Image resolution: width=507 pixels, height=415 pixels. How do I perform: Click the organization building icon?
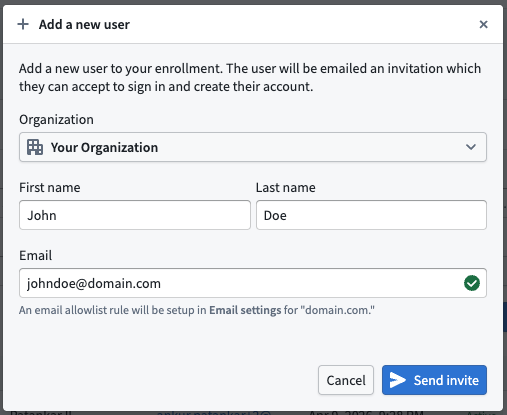pos(35,147)
